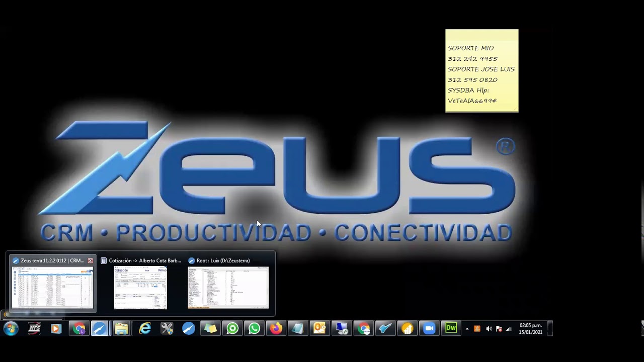Open the blue checkmark app icon

pyautogui.click(x=385, y=329)
